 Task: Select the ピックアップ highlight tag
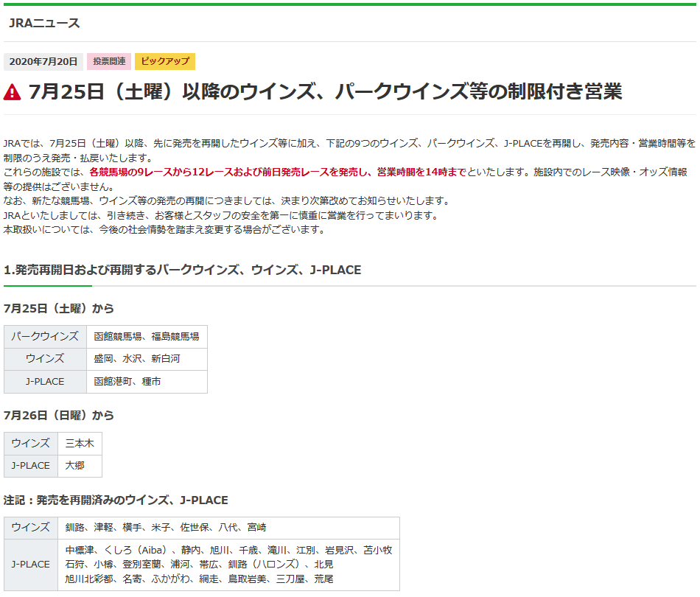tap(165, 62)
